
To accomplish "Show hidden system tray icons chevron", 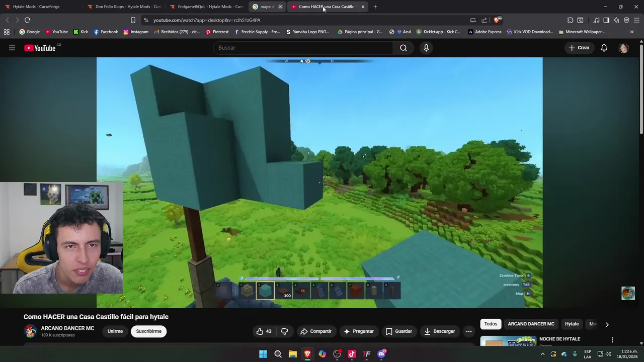I will 542,354.
